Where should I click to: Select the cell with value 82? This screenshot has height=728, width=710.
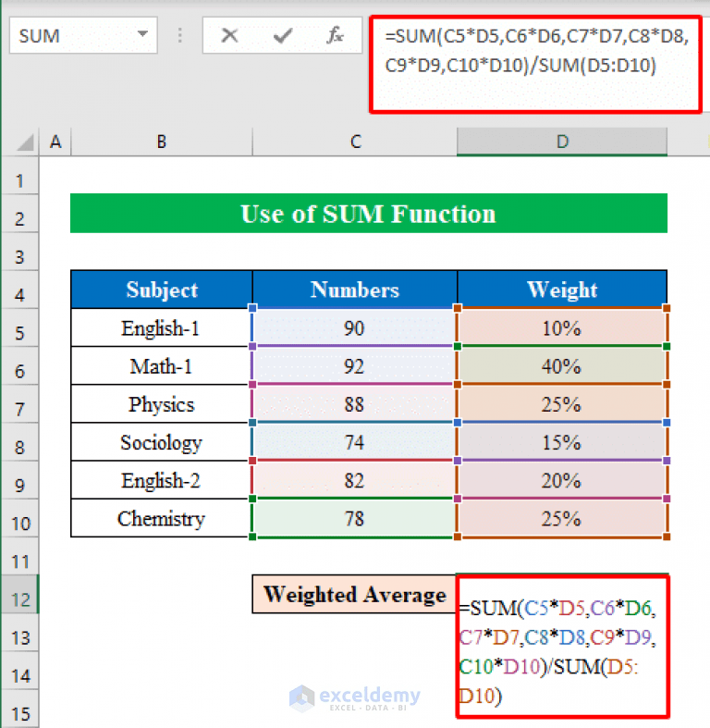coord(355,480)
